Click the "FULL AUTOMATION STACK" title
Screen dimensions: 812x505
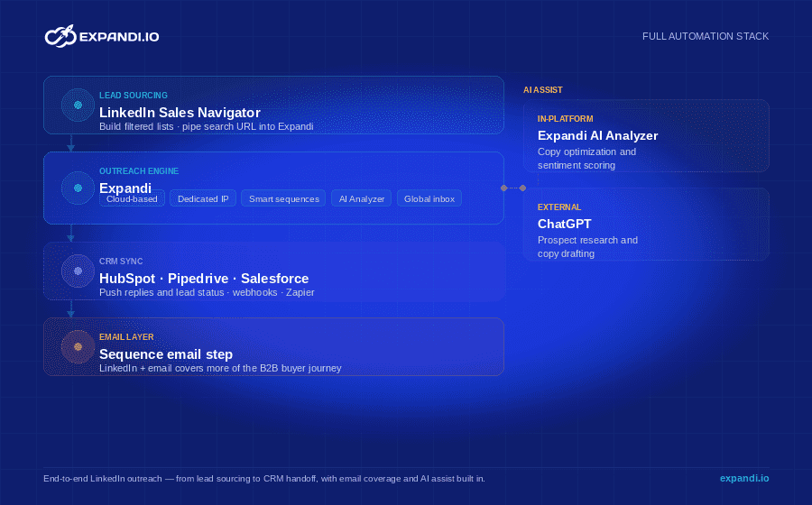tap(706, 36)
